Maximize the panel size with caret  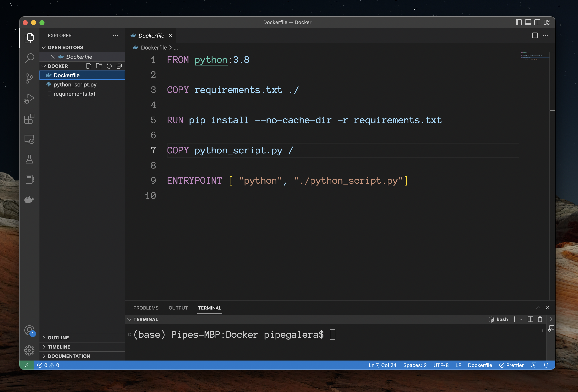[x=538, y=308]
